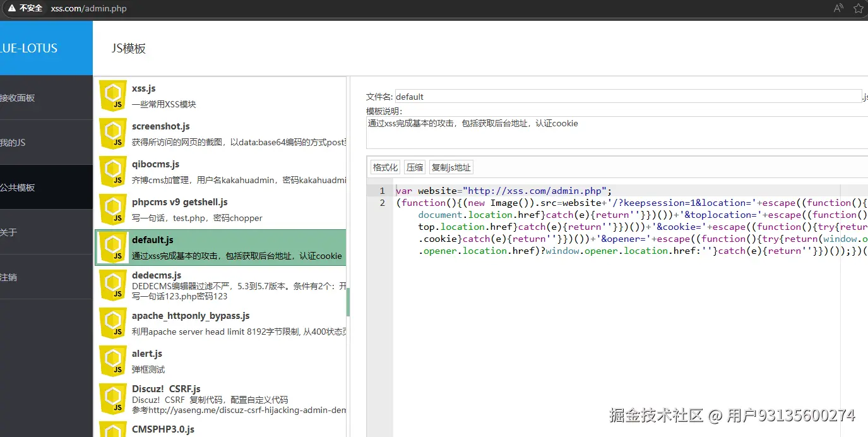
Task: Add page to favorites with star icon
Action: click(x=859, y=8)
